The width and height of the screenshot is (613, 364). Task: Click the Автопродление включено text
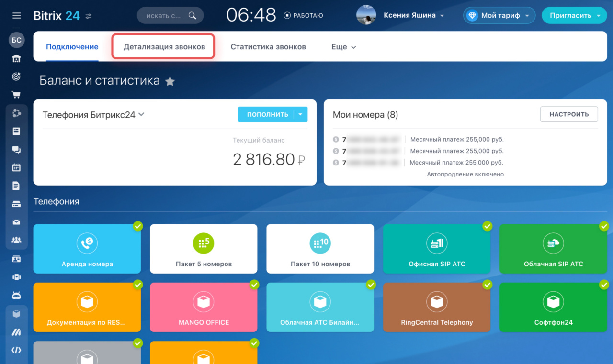click(x=465, y=174)
